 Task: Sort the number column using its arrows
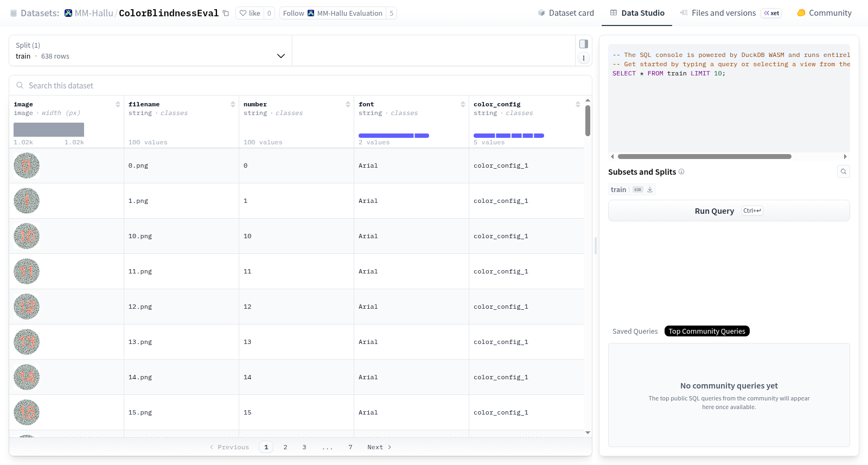(348, 104)
